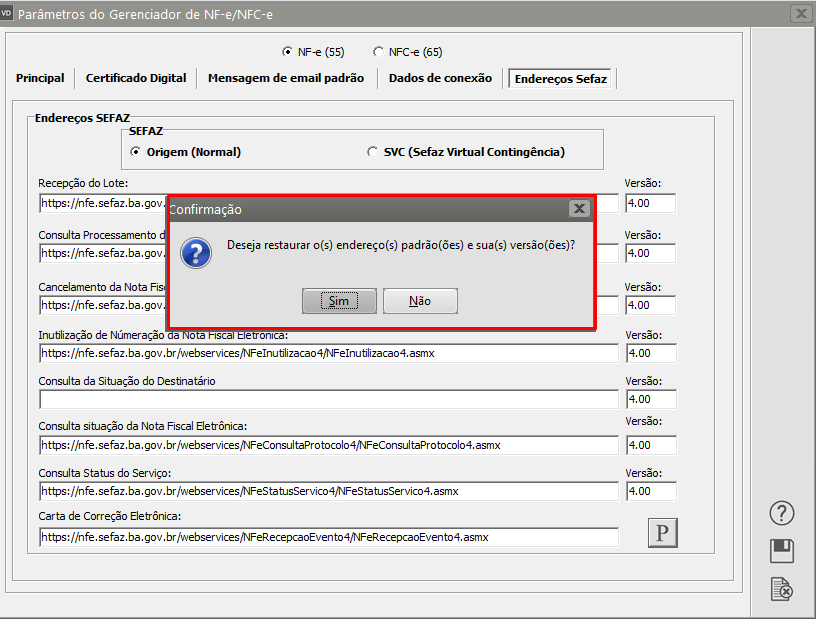The image size is (816, 619).
Task: Open the Certificado Digital tab
Action: click(136, 78)
